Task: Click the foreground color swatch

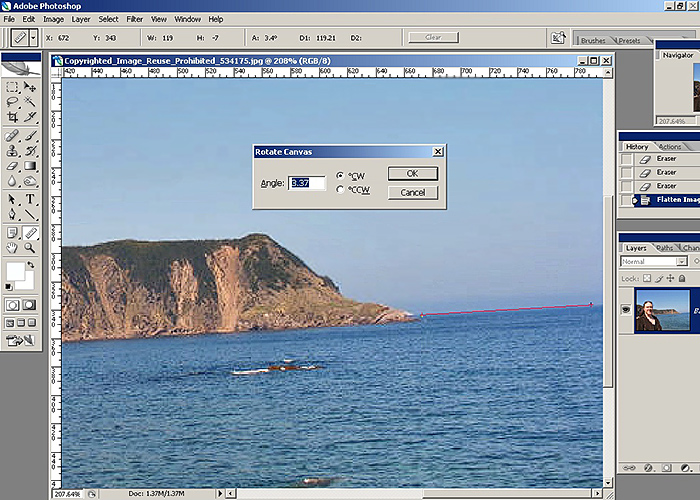Action: point(15,271)
